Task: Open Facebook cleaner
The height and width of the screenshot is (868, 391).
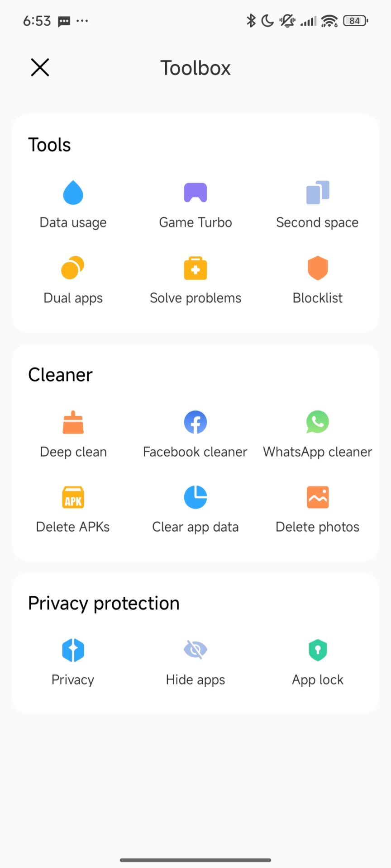Action: point(195,423)
